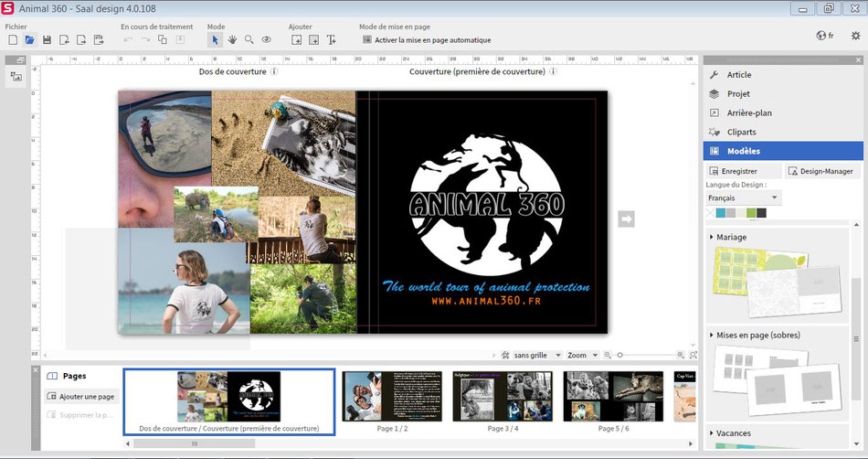Add a text box with the T icon
This screenshot has width=868, height=459.
coord(331,40)
